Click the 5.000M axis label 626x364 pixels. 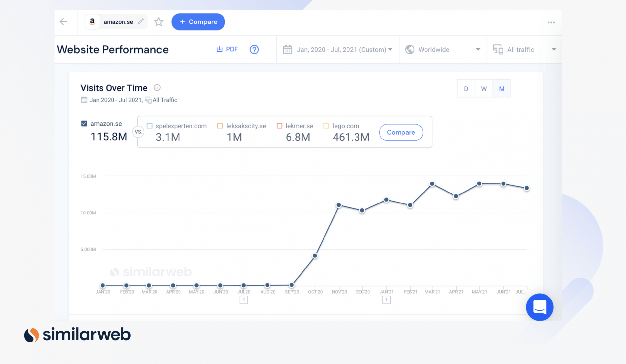pyautogui.click(x=88, y=249)
